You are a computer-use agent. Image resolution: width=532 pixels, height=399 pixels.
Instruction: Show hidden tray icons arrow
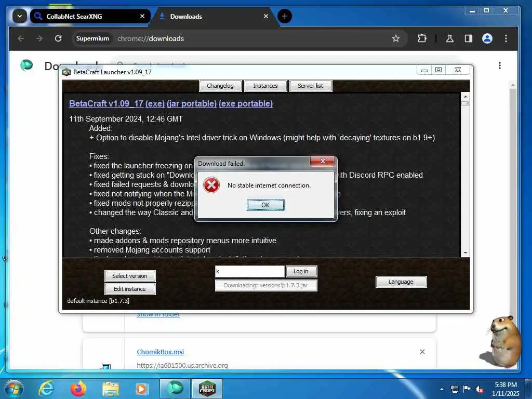point(442,389)
